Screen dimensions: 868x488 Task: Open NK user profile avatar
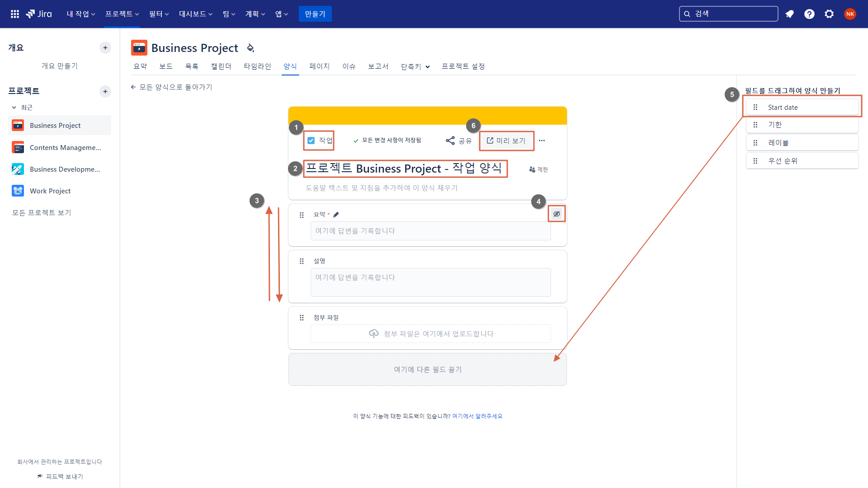tap(850, 14)
